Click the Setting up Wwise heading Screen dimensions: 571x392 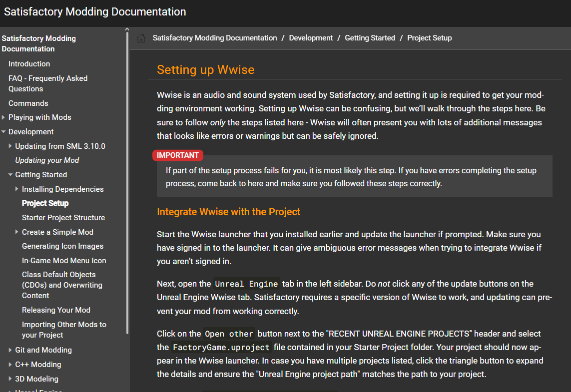[205, 69]
